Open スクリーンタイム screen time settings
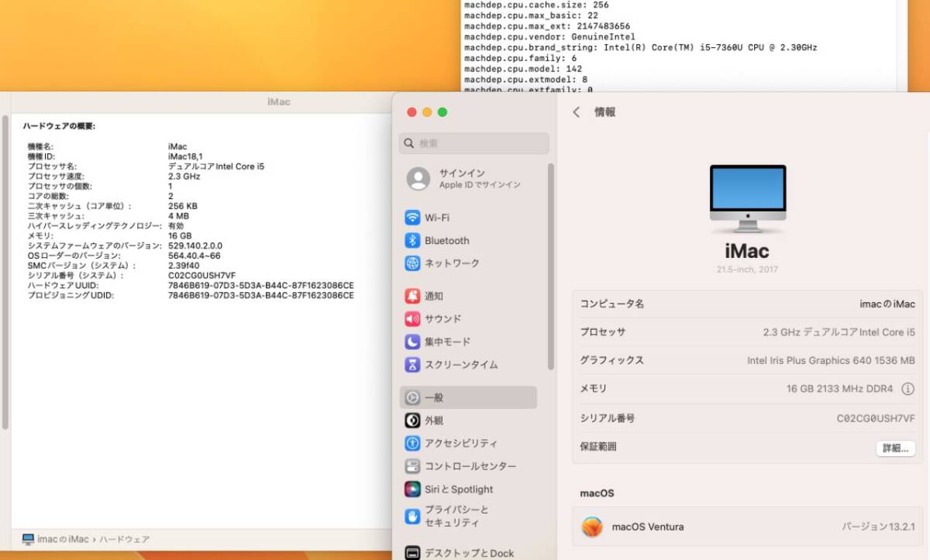The height and width of the screenshot is (560, 930). [468, 365]
